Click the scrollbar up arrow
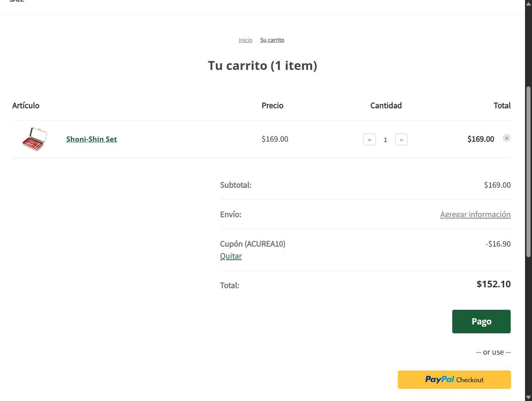The height and width of the screenshot is (401, 532). coord(529,3)
